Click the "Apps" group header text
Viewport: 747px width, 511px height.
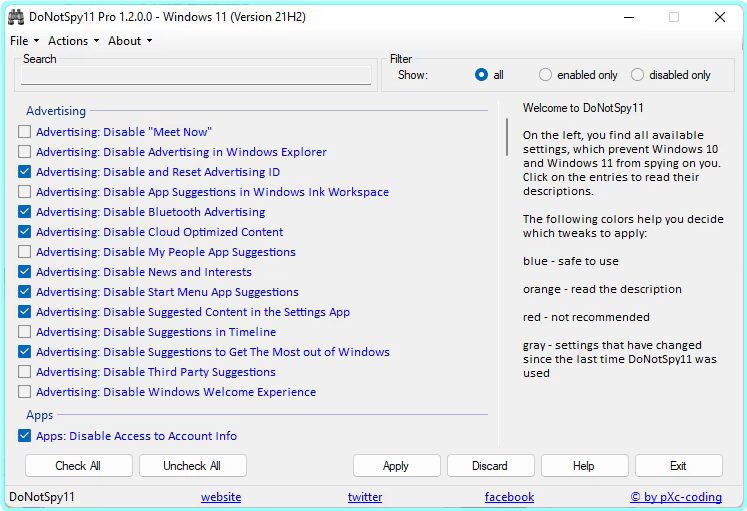(x=40, y=415)
